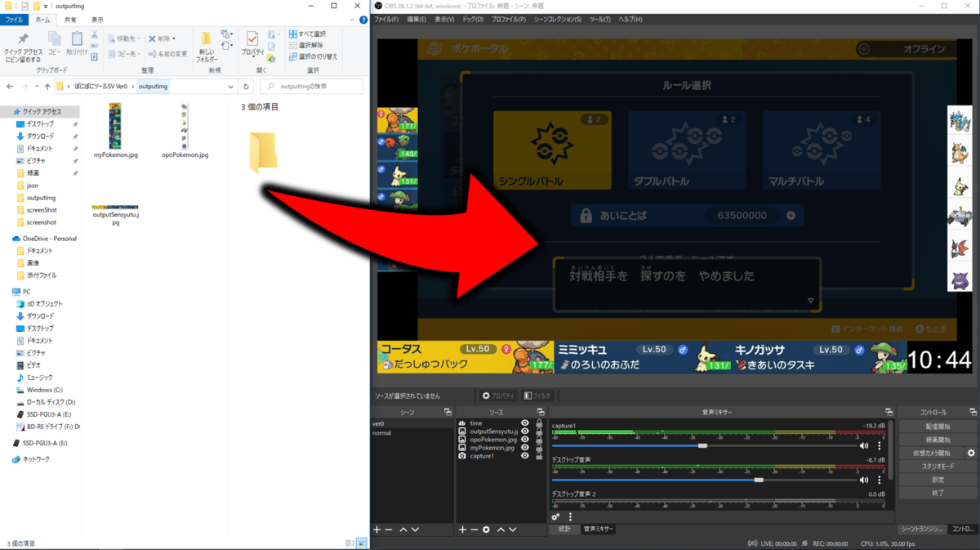Mute the capture1 audio speaker icon
980x550 pixels.
[x=864, y=446]
